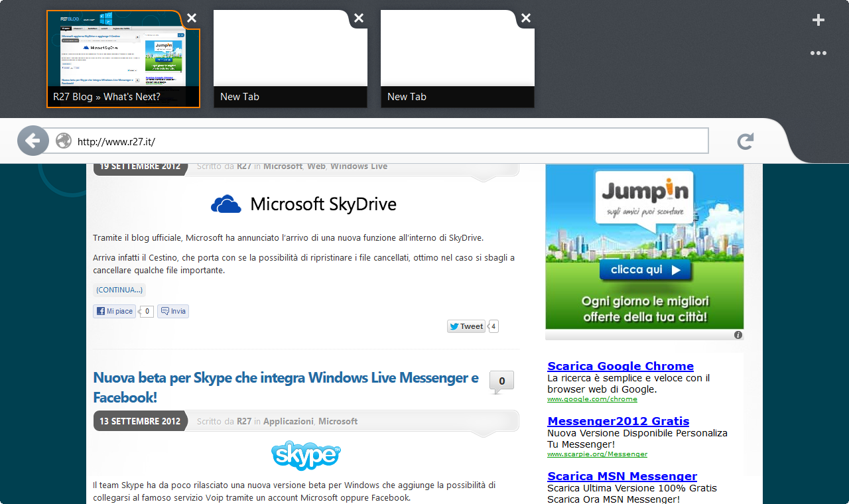The image size is (849, 504).
Task: Click the Tweet button
Action: click(466, 326)
